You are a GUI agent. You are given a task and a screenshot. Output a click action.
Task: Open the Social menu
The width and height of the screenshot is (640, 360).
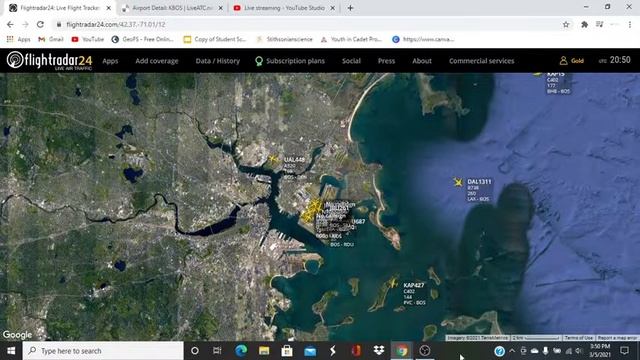(x=351, y=61)
